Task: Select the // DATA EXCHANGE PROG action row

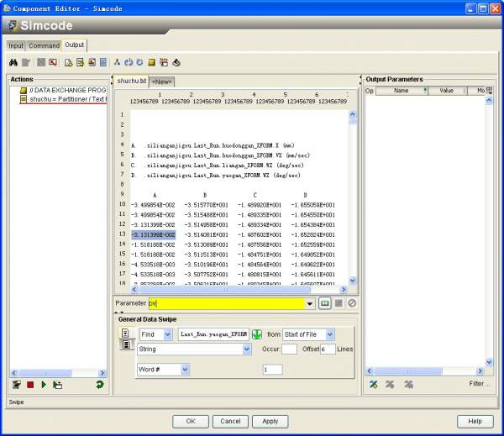Action: coord(63,91)
